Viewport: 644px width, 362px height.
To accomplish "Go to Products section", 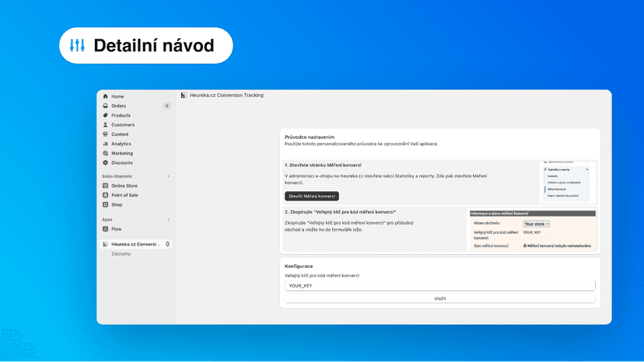I will [x=121, y=115].
